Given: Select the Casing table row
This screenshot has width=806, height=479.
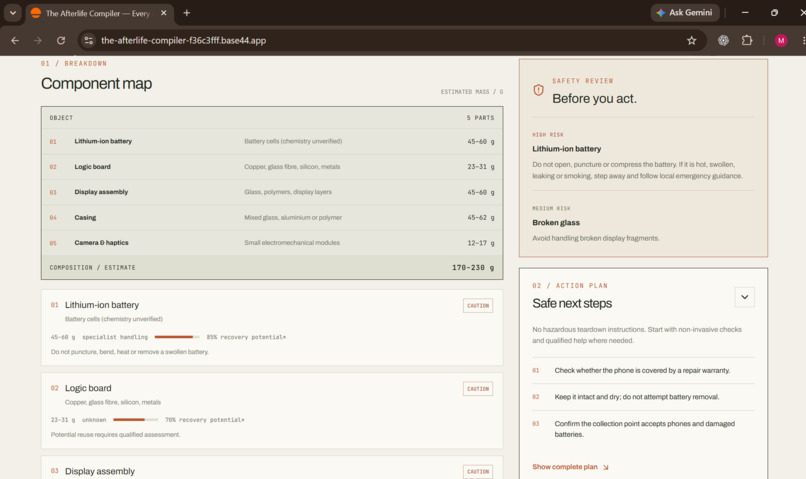Looking at the screenshot, I should click(272, 217).
